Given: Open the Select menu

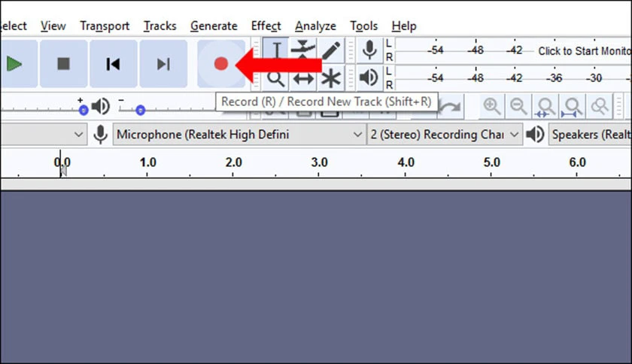Looking at the screenshot, I should (x=14, y=26).
